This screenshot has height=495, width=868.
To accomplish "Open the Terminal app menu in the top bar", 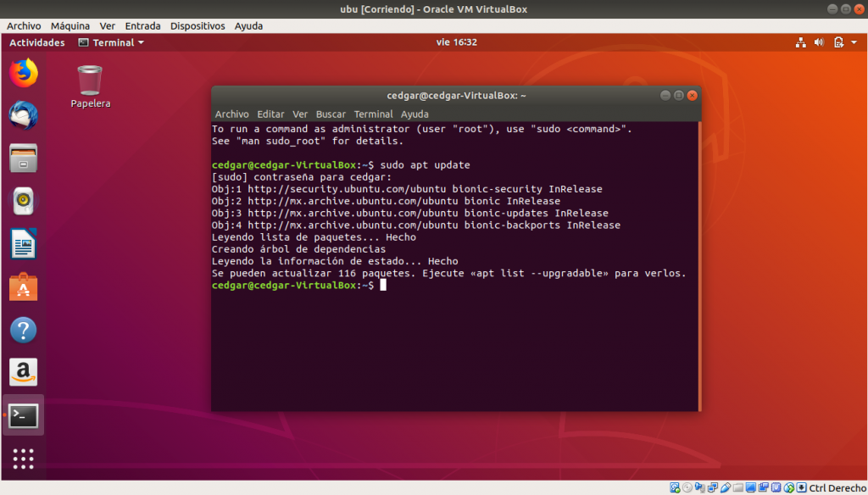I will [109, 42].
